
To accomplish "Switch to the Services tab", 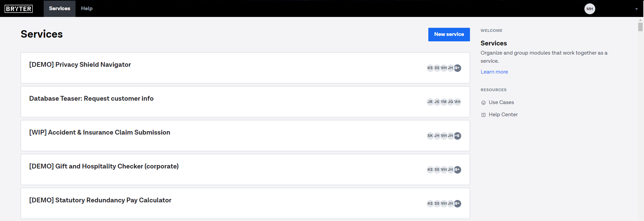I will 60,8.
